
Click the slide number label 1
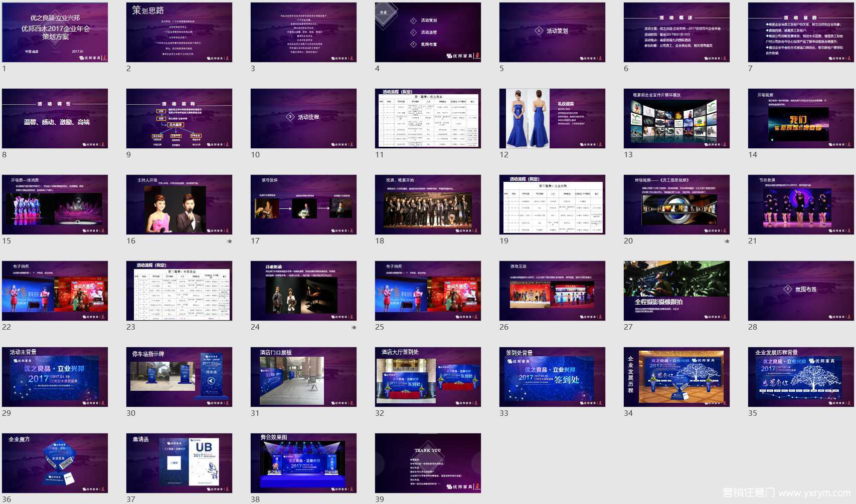(x=4, y=69)
